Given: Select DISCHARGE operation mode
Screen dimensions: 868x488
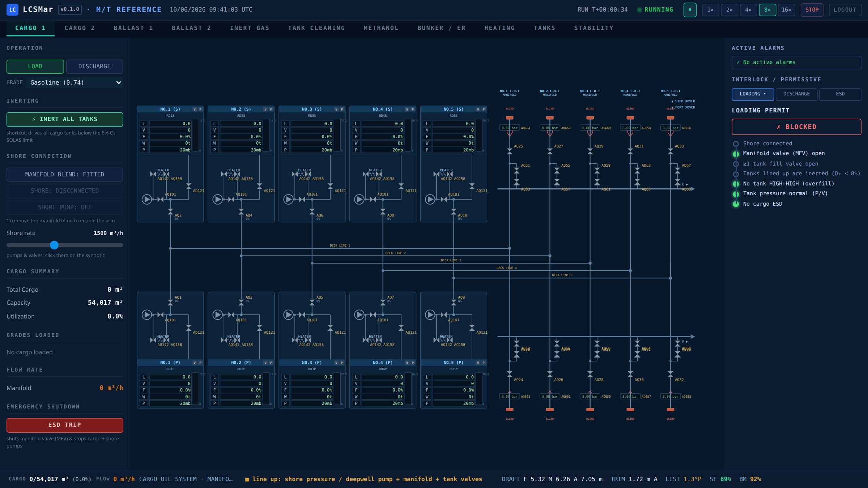Looking at the screenshot, I should (x=94, y=67).
